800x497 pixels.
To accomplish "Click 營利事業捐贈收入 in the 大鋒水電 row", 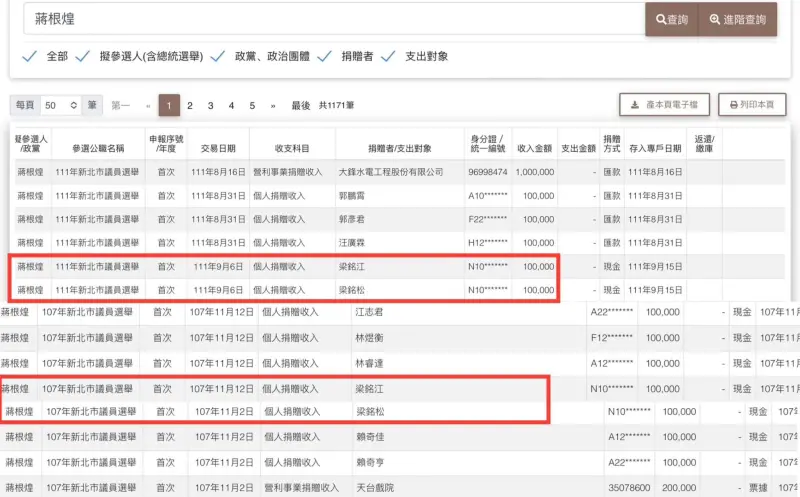I will tap(288, 172).
